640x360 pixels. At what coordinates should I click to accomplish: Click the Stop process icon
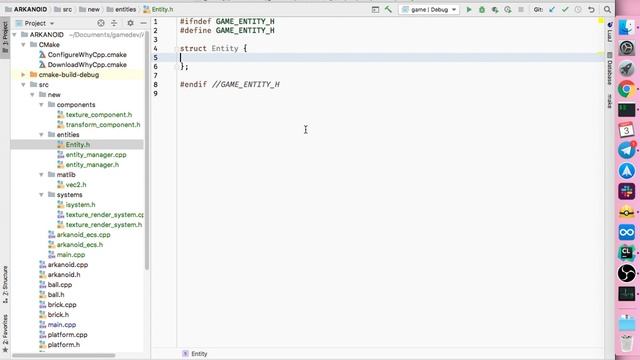521,9
